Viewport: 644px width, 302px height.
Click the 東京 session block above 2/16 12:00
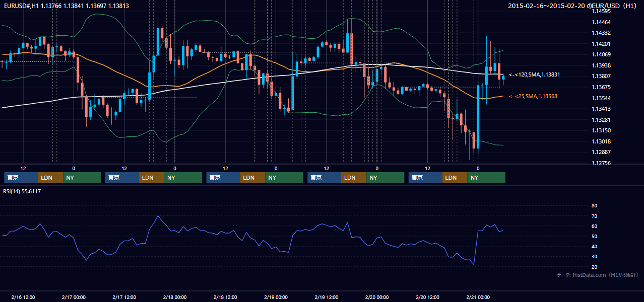(x=21, y=178)
